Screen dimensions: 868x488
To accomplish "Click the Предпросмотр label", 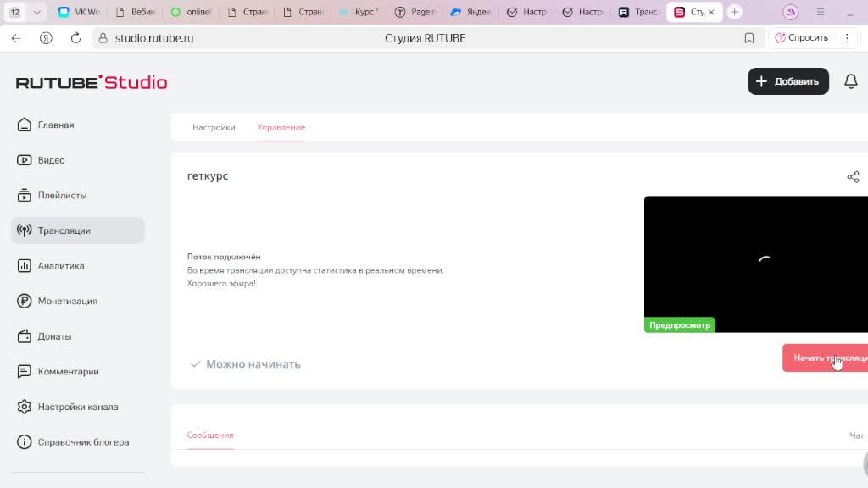I will tap(680, 325).
